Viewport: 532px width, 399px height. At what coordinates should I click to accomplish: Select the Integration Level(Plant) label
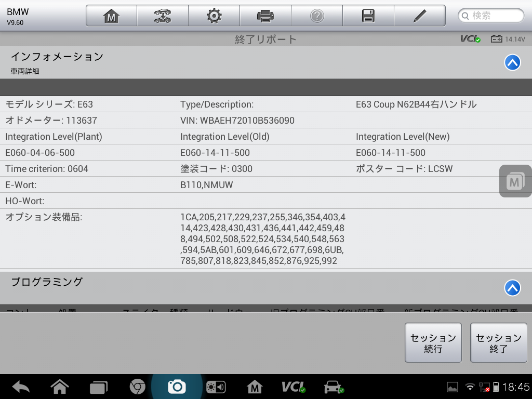[x=54, y=137]
